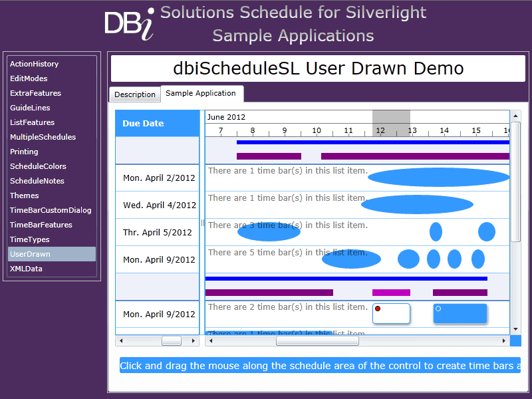Viewport: 532px width, 399px height.
Task: Open the ScheduleNotes sample
Action: tap(52, 180)
